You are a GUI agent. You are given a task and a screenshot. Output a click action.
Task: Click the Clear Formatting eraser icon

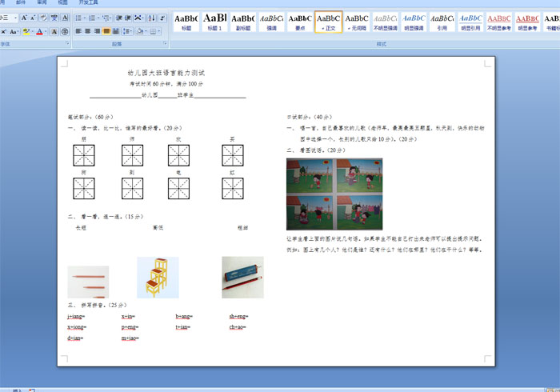[x=43, y=18]
